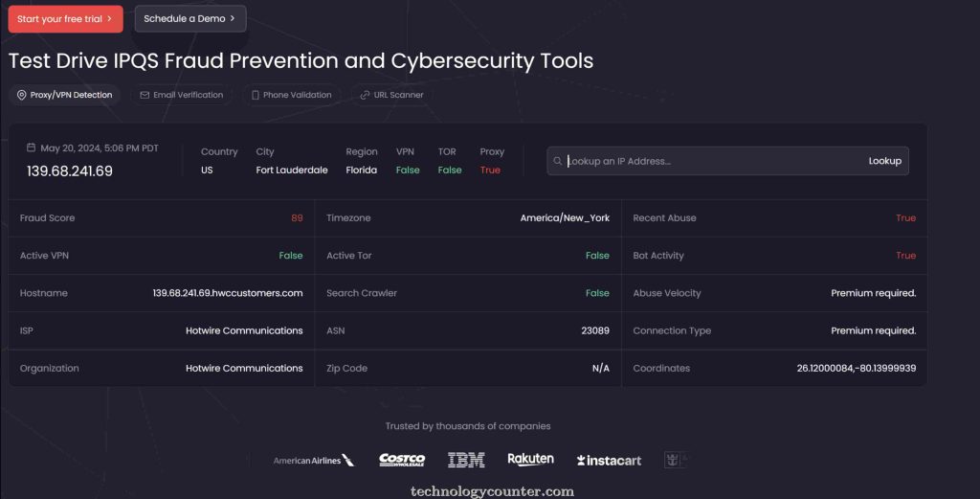Click the magnifier icon in lookup field
Screen dimensions: 980x499
point(557,161)
